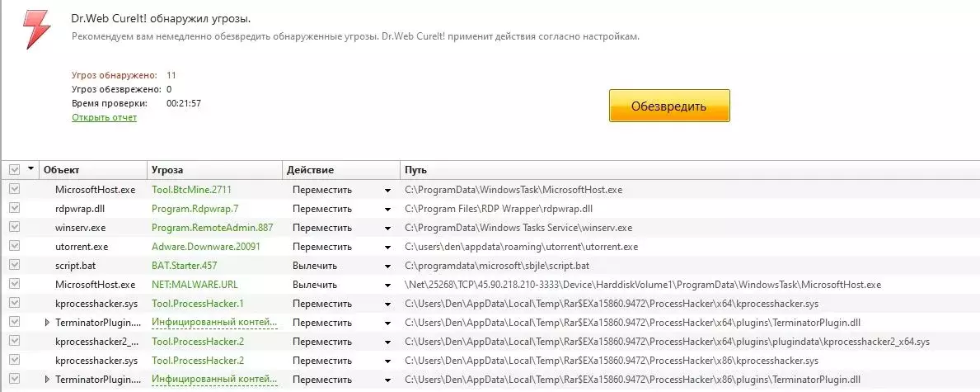
Task: Select object name winserv.exe
Action: tap(82, 227)
